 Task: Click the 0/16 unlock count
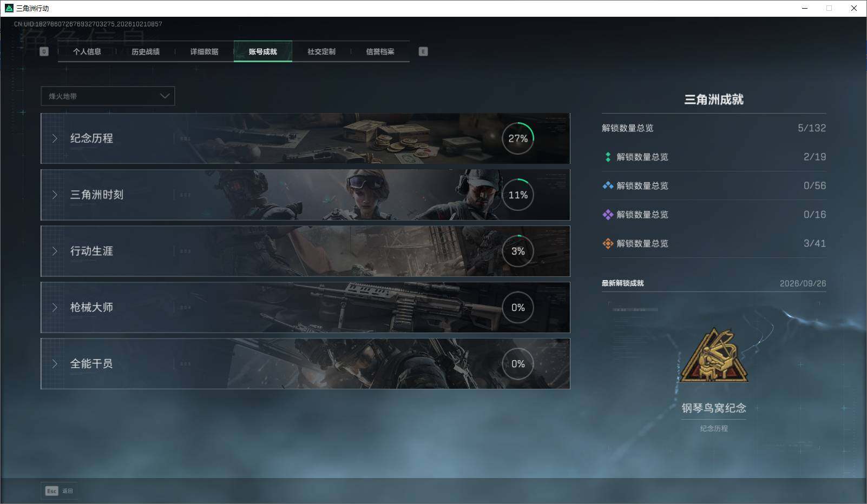point(815,215)
